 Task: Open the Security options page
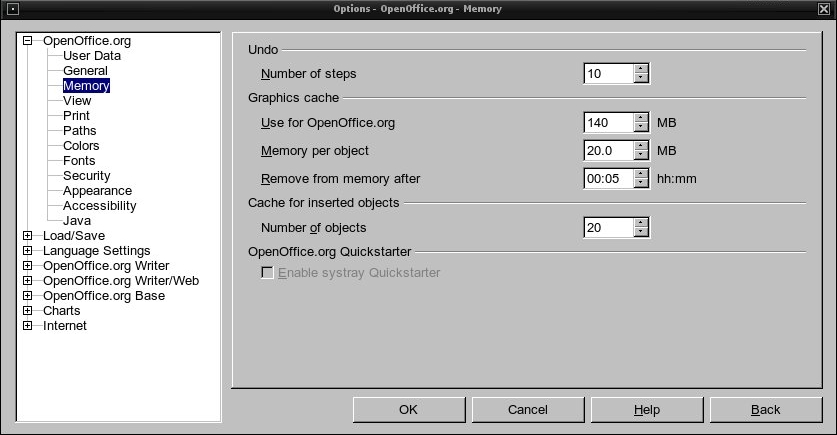coord(86,176)
